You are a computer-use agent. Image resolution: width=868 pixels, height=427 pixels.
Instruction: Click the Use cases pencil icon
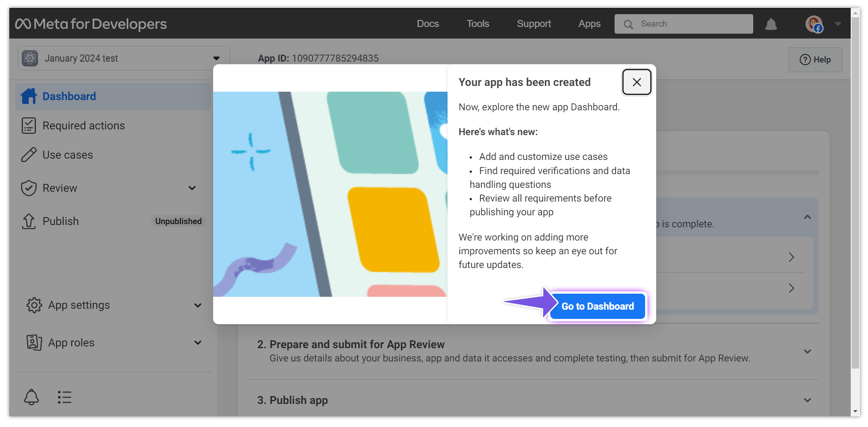[29, 155]
